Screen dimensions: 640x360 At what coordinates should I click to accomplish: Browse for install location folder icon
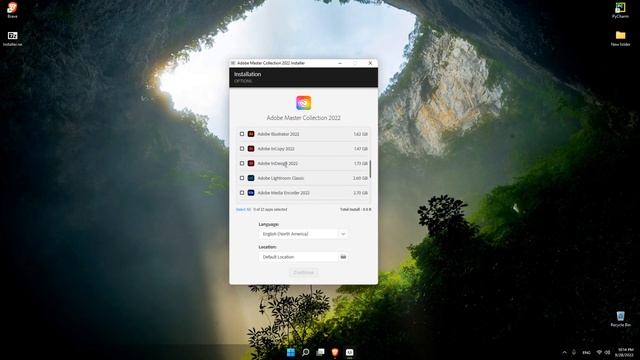point(343,257)
